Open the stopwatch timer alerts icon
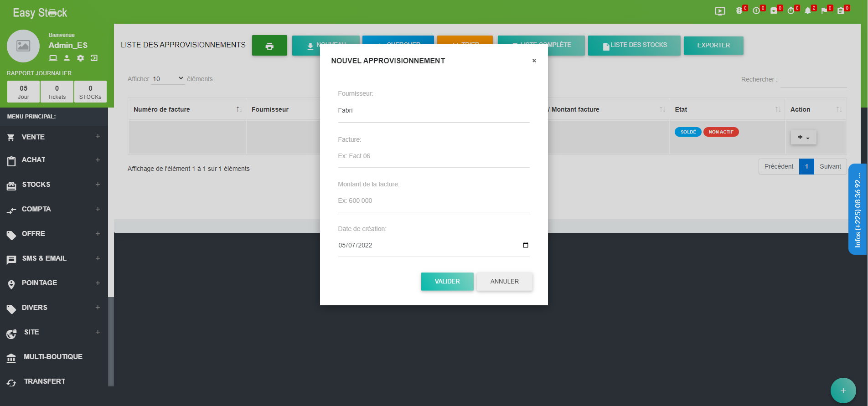This screenshot has width=868, height=406. coord(791,11)
